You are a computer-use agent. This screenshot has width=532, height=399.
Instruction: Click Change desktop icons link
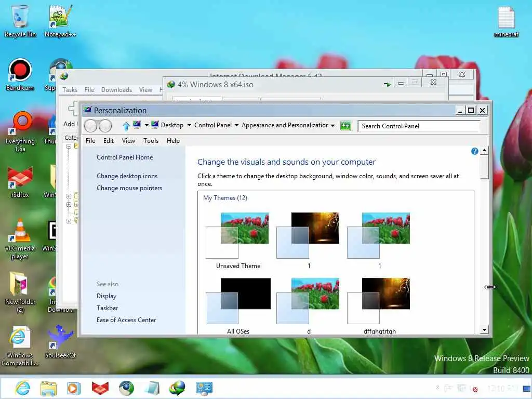[127, 176]
